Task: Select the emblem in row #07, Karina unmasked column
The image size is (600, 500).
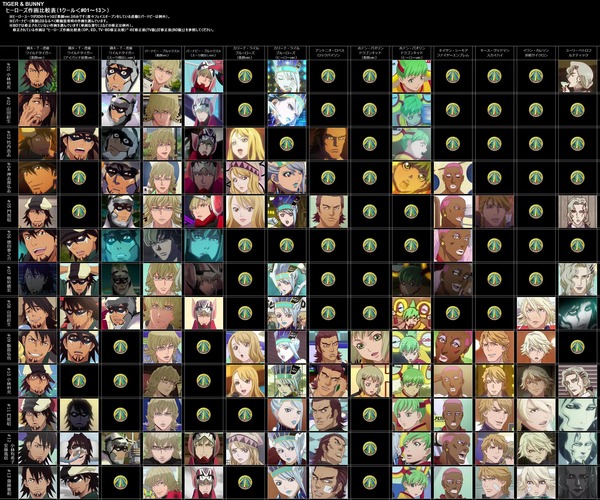Action: pos(245,279)
